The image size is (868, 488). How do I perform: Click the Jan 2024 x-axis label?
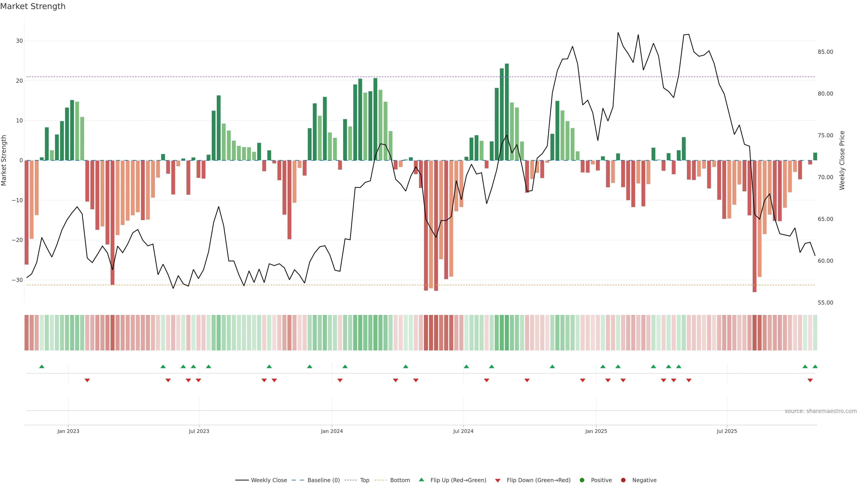332,431
